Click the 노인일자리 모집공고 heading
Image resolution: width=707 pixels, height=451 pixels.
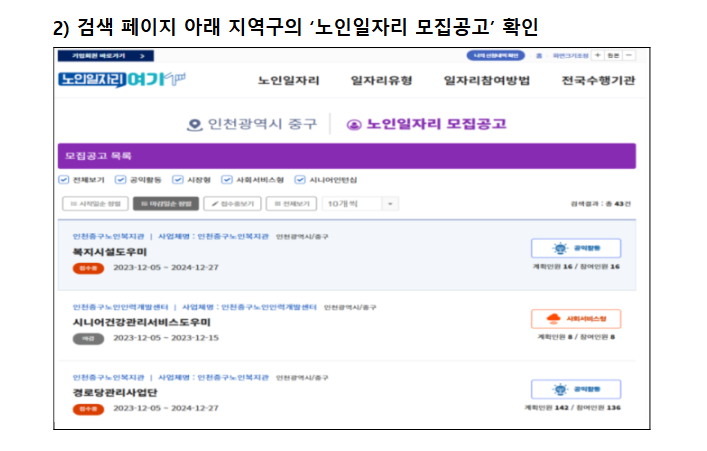click(x=436, y=124)
